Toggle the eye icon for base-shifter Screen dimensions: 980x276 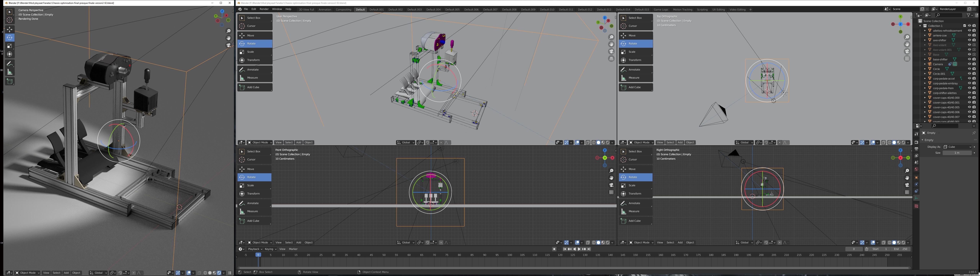[x=969, y=59]
